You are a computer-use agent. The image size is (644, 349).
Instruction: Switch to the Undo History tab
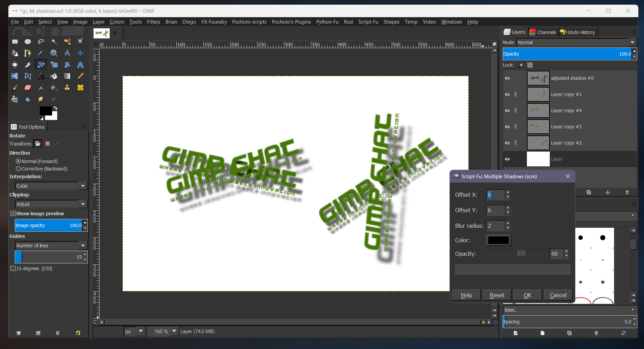[x=577, y=32]
